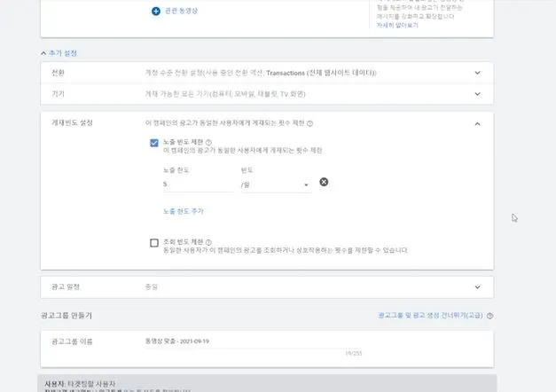Click help icon beside 건너뛰기(고급) link
This screenshot has height=392, width=556.
[489, 316]
